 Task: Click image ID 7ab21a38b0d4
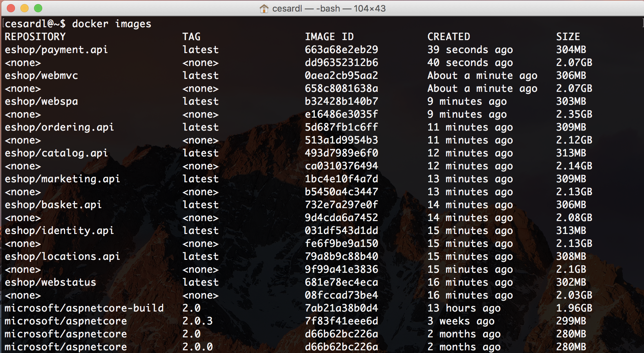(341, 308)
